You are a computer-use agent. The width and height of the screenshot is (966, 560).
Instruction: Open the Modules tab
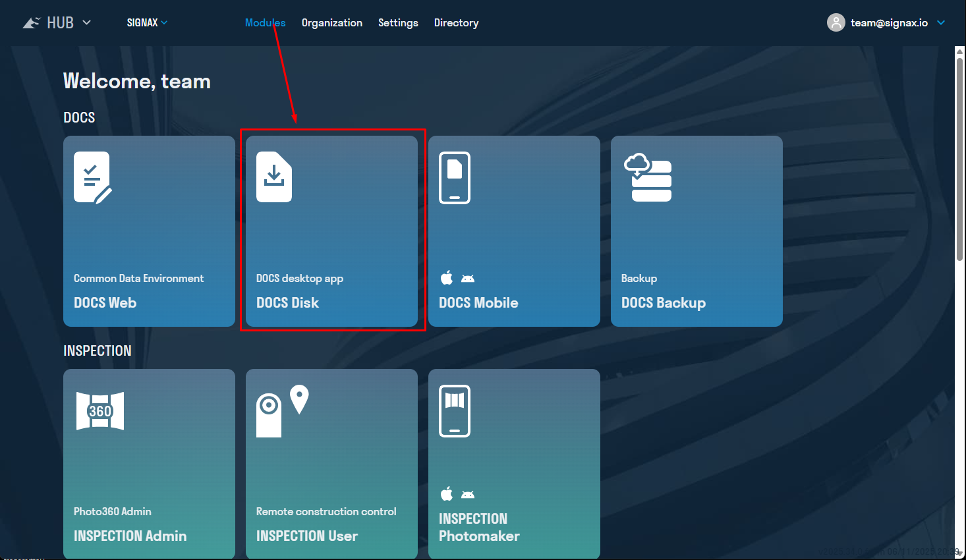click(265, 22)
